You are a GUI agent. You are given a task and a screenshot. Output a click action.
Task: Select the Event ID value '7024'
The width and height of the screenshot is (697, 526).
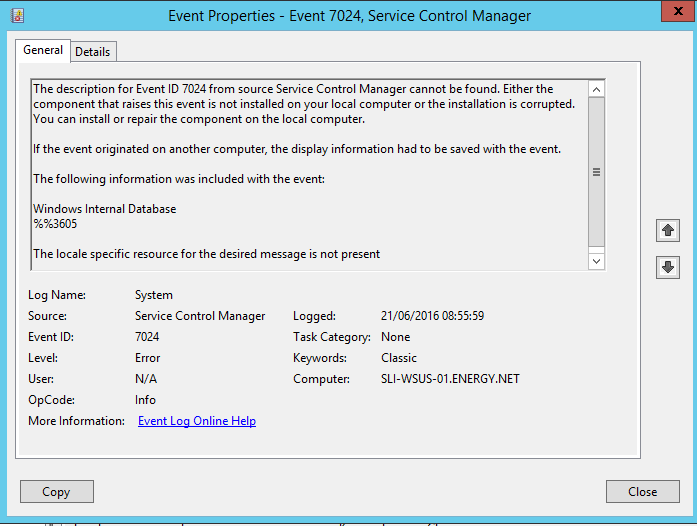147,337
